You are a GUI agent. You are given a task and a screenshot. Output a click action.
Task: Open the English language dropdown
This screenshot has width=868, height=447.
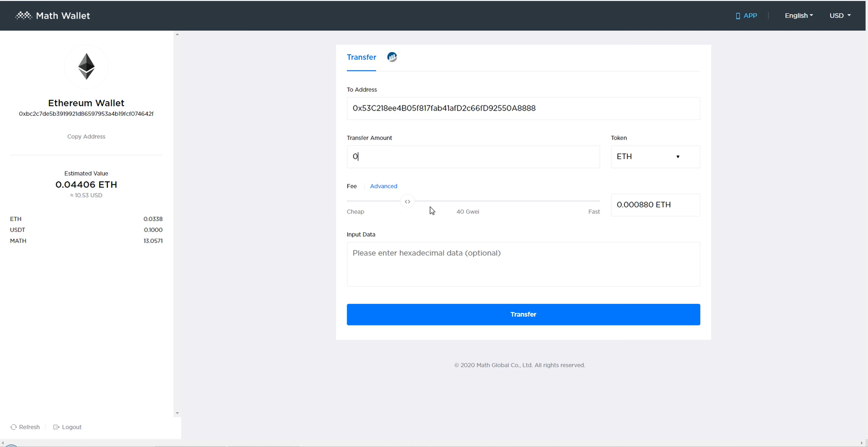pos(798,15)
